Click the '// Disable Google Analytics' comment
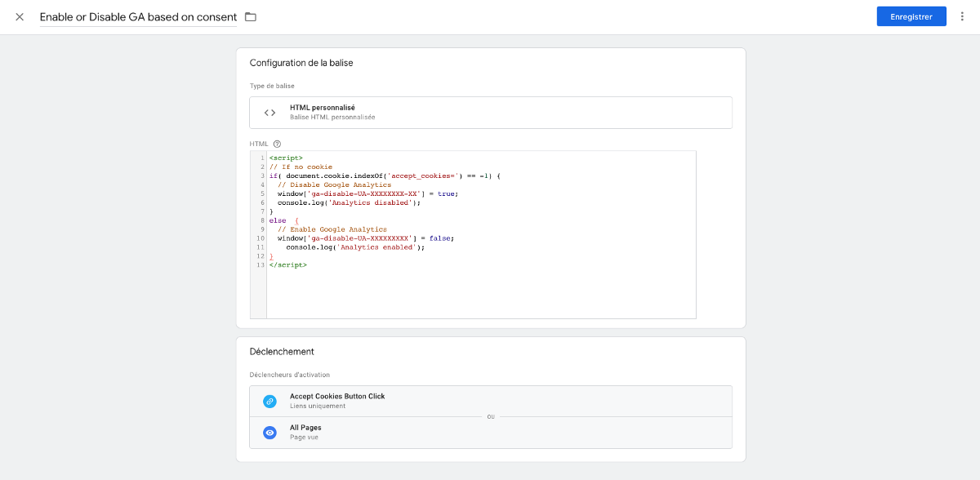The width and height of the screenshot is (980, 480). coord(334,184)
